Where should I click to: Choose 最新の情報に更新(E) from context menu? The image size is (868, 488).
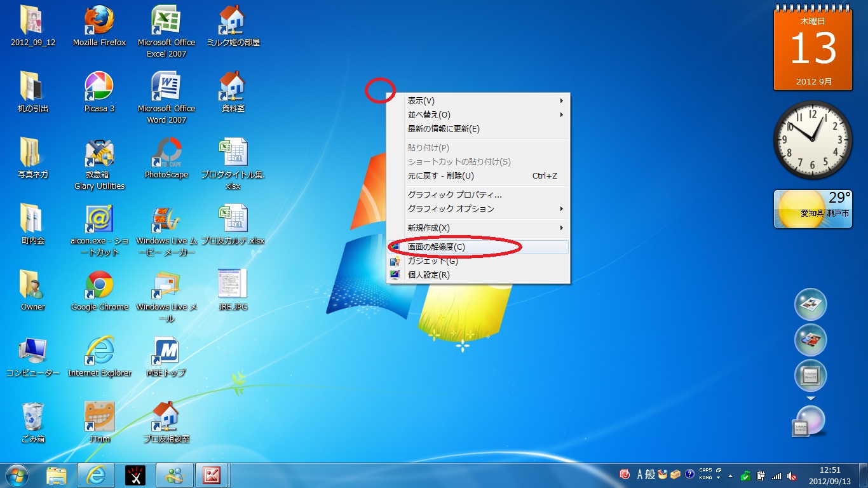click(x=478, y=129)
